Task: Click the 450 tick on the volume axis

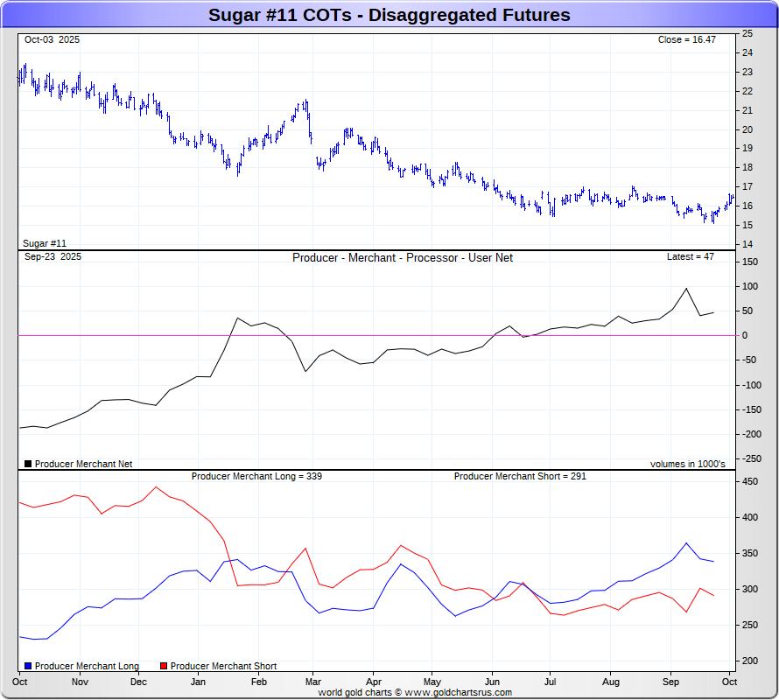Action: point(750,481)
